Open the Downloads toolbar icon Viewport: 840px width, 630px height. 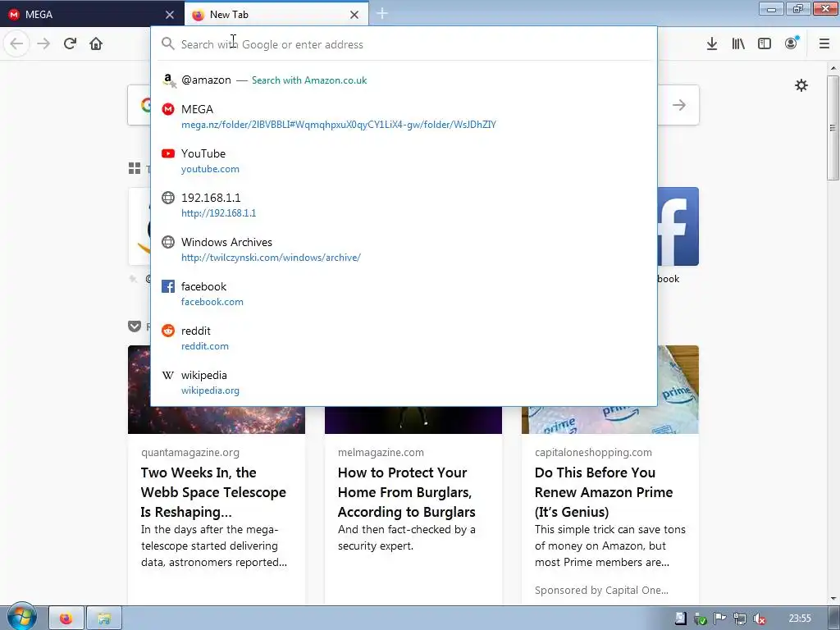(712, 44)
